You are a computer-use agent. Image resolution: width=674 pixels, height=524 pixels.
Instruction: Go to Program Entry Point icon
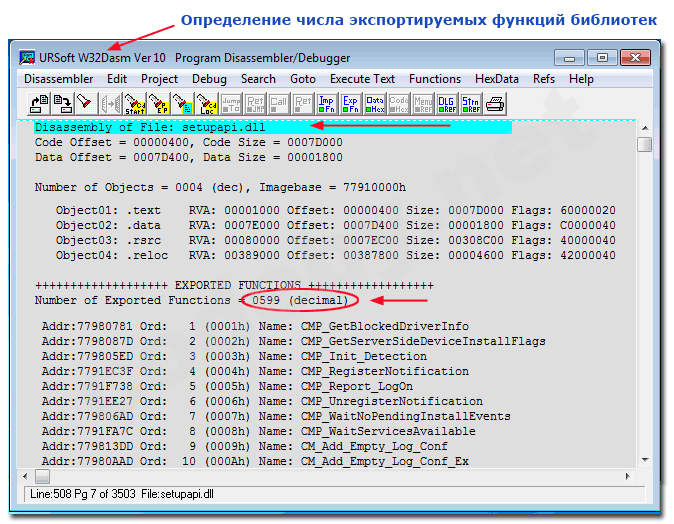(158, 104)
